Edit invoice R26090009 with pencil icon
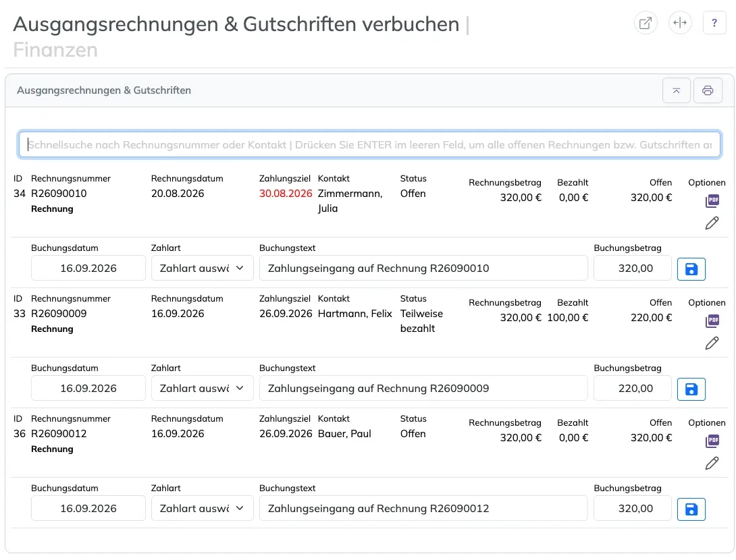 pos(712,343)
